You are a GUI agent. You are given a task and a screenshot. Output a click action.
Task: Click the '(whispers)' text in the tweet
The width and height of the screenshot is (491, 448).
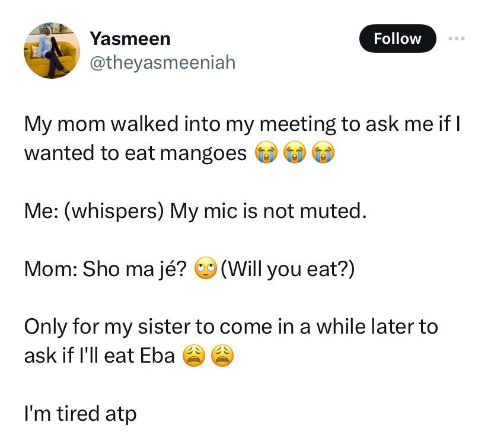(x=114, y=212)
